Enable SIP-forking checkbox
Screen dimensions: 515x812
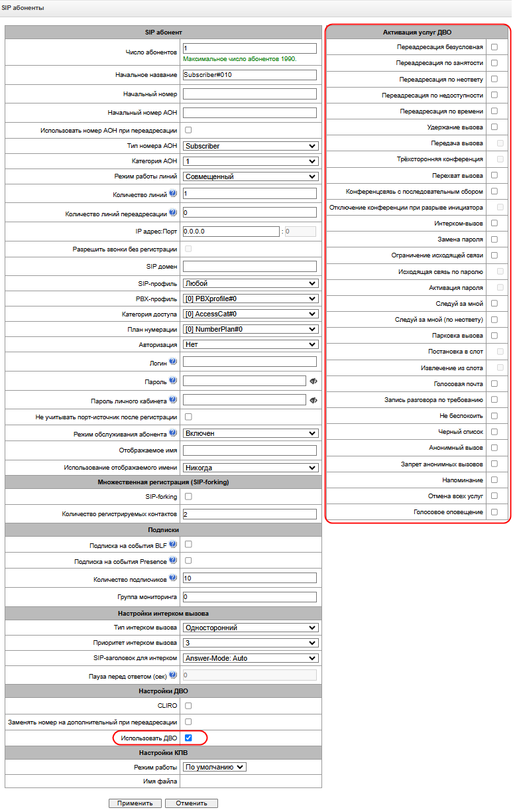188,496
